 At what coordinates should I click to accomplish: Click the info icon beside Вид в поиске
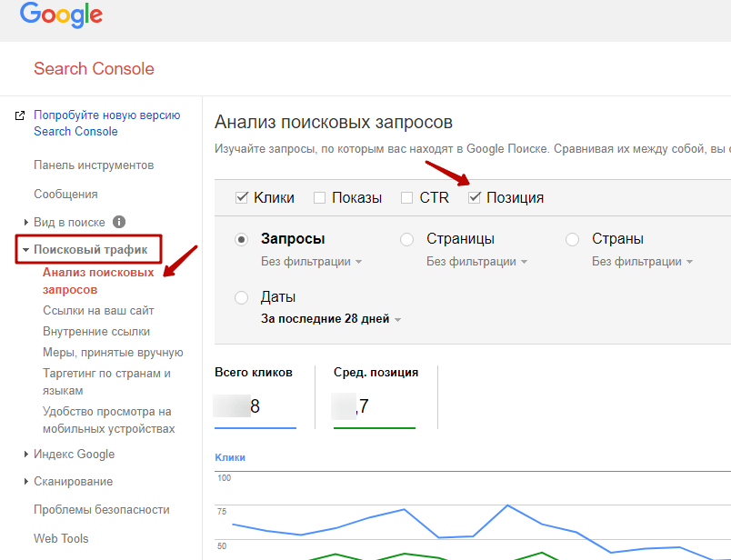[x=119, y=222]
